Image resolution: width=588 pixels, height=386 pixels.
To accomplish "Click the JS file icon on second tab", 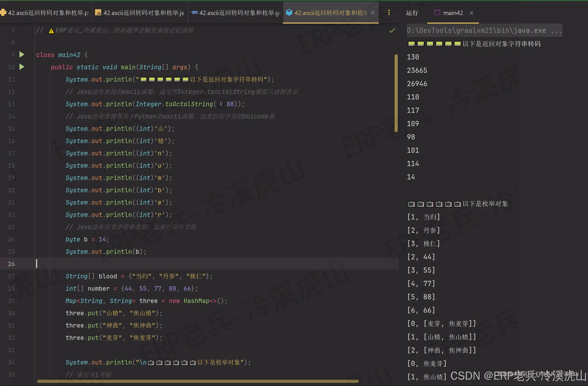I will [98, 13].
